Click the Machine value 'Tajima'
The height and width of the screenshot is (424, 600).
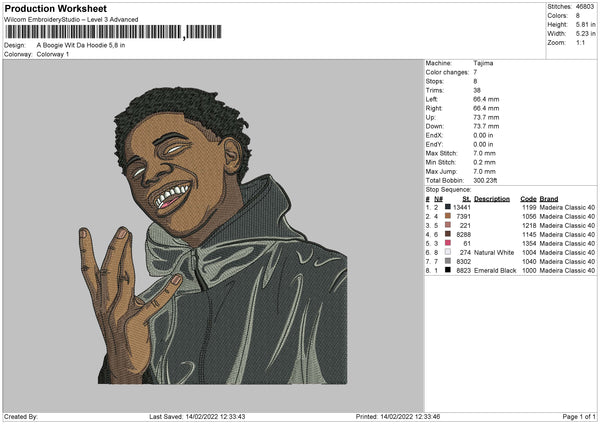coord(483,63)
